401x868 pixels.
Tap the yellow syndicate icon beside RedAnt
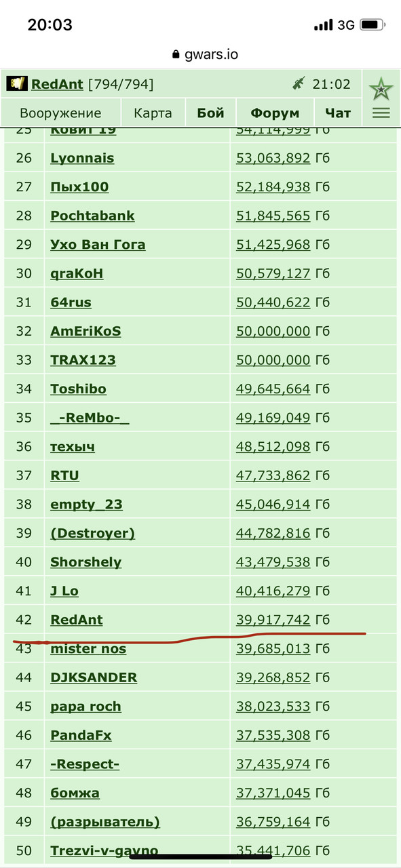coord(17,83)
